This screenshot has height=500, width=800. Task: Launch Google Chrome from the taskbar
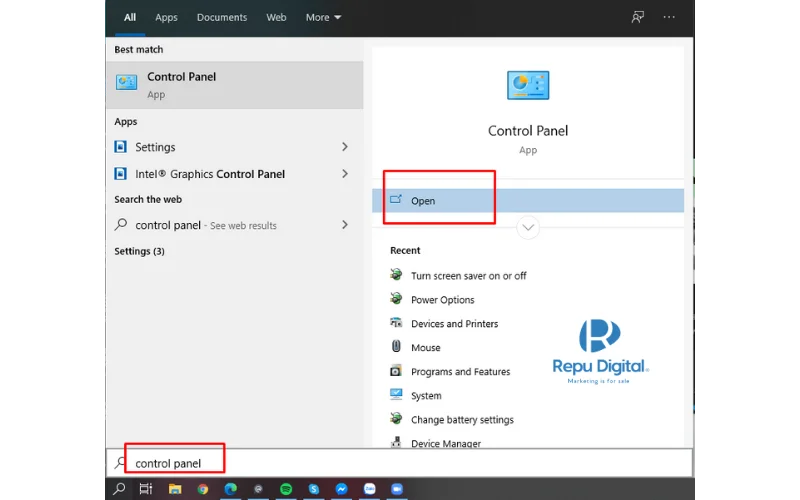(203, 489)
